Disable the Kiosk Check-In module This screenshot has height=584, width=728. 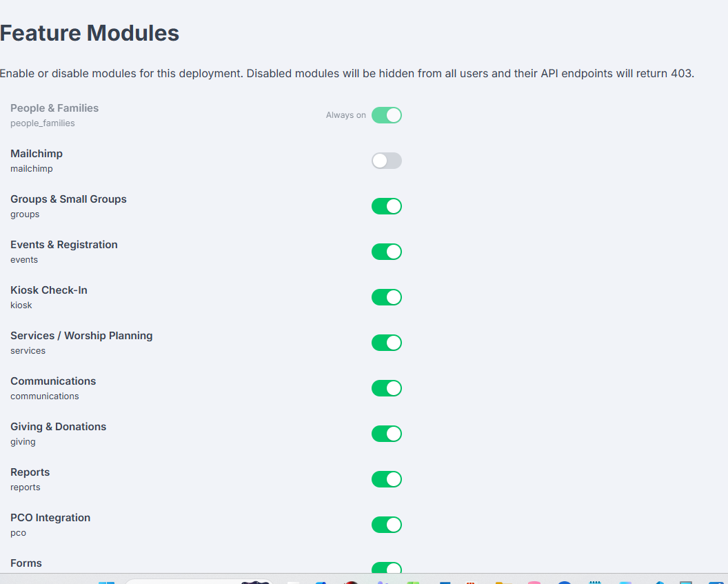pyautogui.click(x=386, y=297)
